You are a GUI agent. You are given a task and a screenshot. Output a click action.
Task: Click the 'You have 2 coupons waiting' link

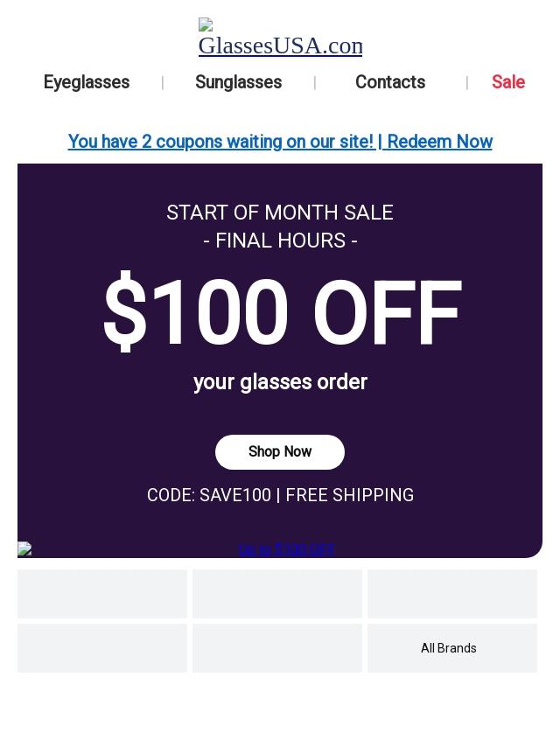coord(221,142)
